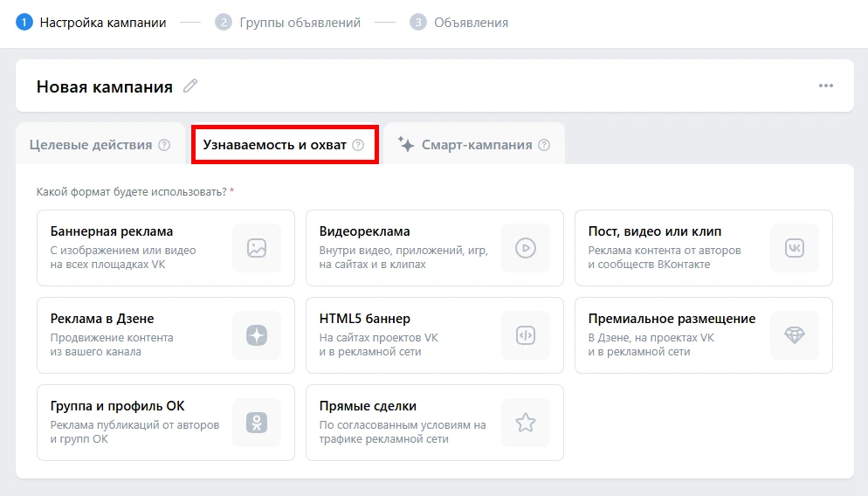Click the pencil icon to rename campaign
The width and height of the screenshot is (868, 496).
point(190,86)
